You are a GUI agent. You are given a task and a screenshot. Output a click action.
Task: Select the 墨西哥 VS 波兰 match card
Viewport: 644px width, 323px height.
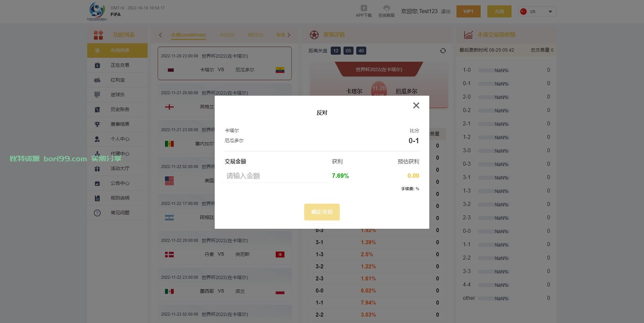225,285
